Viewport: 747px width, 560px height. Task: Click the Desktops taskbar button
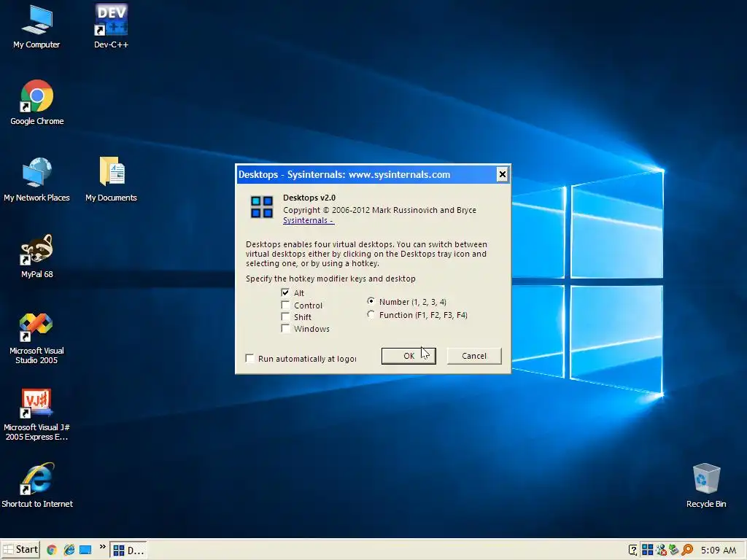click(128, 550)
